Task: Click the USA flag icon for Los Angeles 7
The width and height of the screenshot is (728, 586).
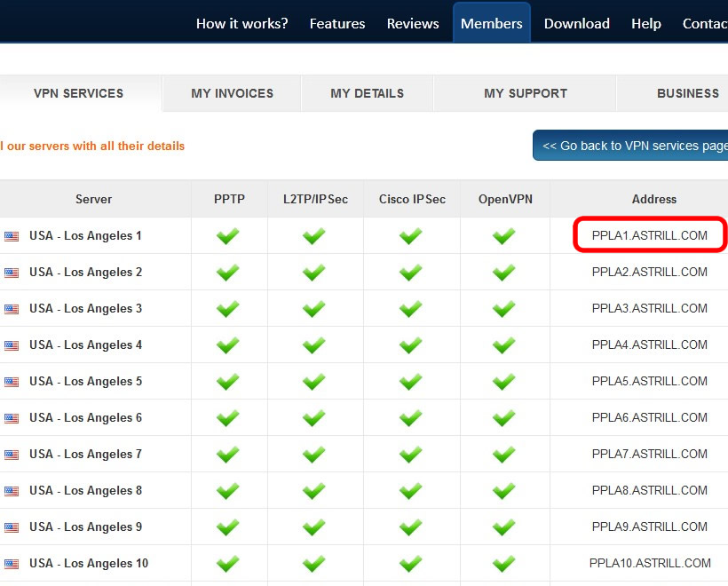Action: 12,455
